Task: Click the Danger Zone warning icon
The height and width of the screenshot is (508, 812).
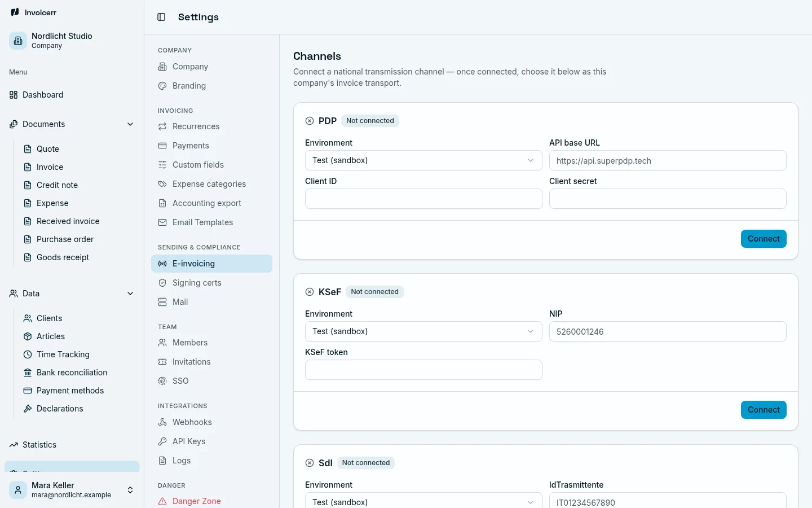Action: (162, 501)
